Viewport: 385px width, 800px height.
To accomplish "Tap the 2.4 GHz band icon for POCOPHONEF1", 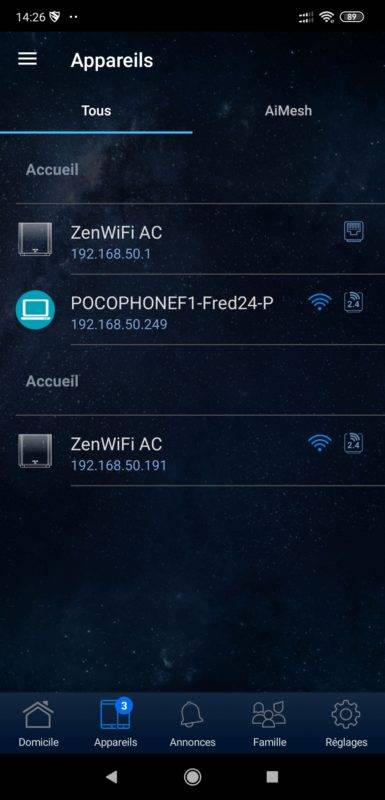I will [353, 302].
